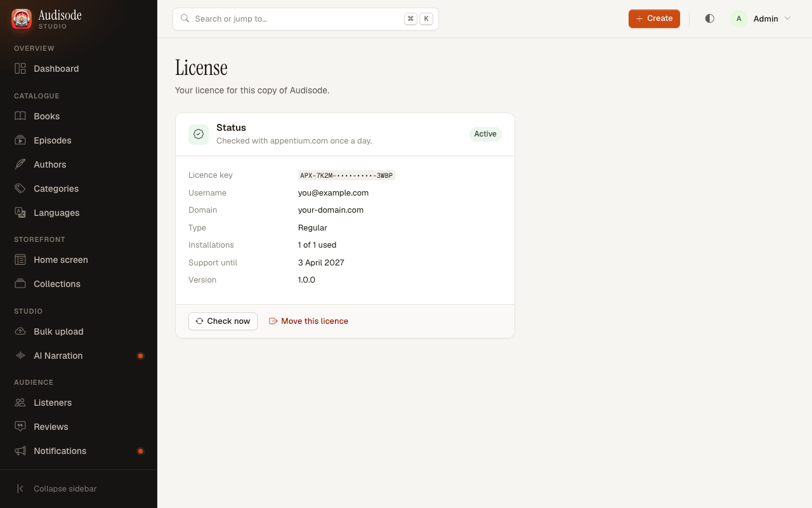Click the orange dot beside Notifications
812x508 pixels.
[x=141, y=451]
